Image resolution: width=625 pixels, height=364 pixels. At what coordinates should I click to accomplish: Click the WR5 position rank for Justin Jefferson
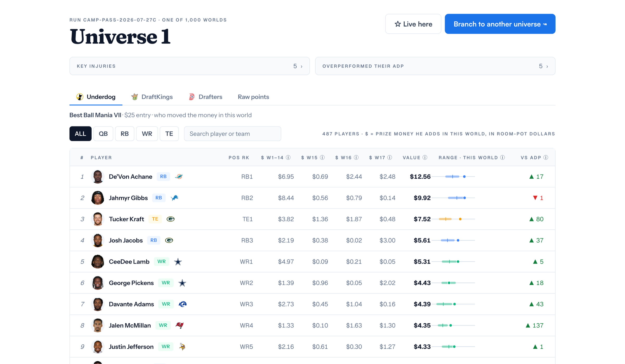pos(246,347)
